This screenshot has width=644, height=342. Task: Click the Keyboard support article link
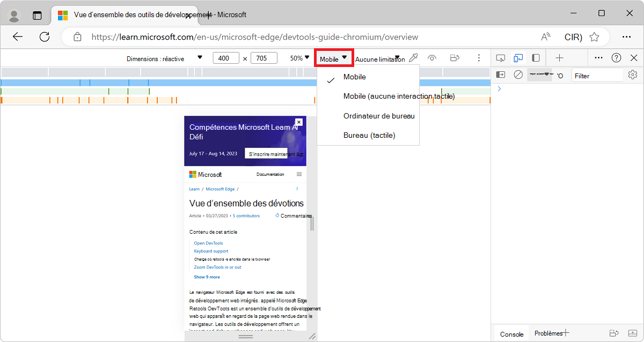(211, 251)
